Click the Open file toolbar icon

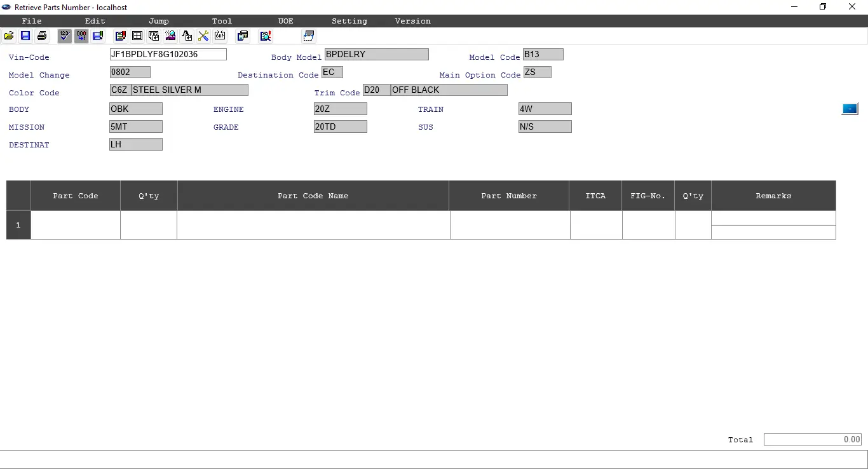pyautogui.click(x=9, y=36)
